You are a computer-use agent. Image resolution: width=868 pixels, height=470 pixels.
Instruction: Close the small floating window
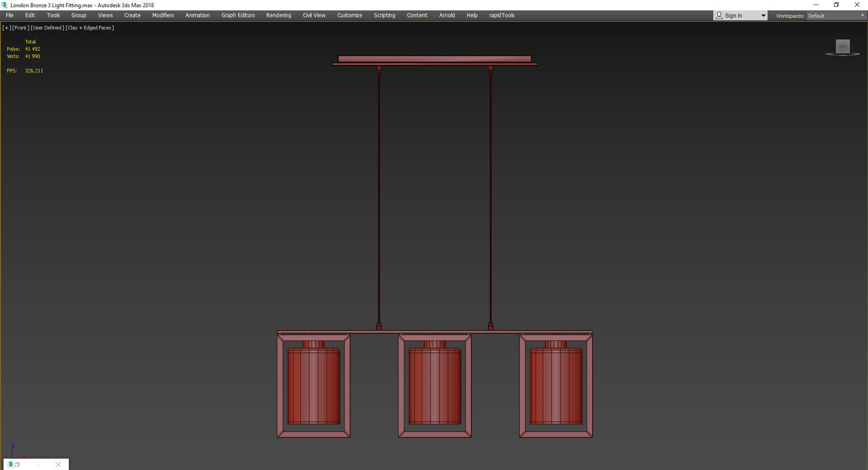point(58,465)
